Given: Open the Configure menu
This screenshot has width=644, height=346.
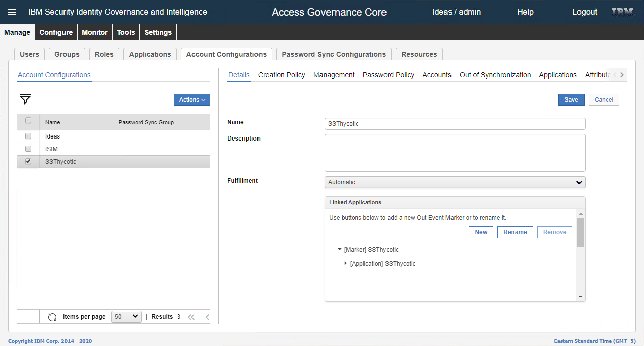Looking at the screenshot, I should pyautogui.click(x=55, y=32).
